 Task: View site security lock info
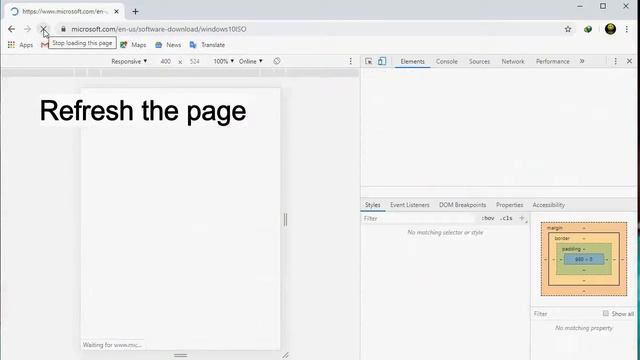pos(63,29)
